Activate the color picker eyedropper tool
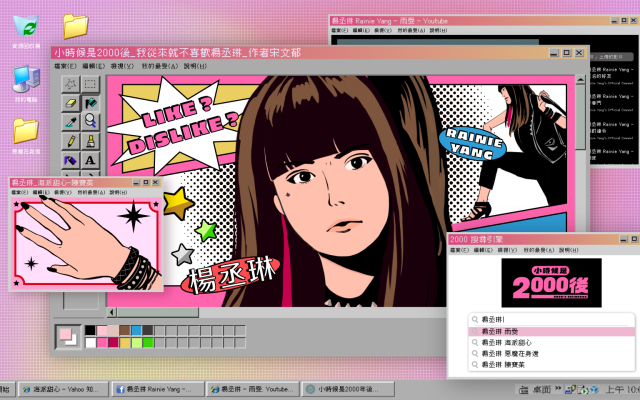Image resolution: width=640 pixels, height=400 pixels. (72, 122)
